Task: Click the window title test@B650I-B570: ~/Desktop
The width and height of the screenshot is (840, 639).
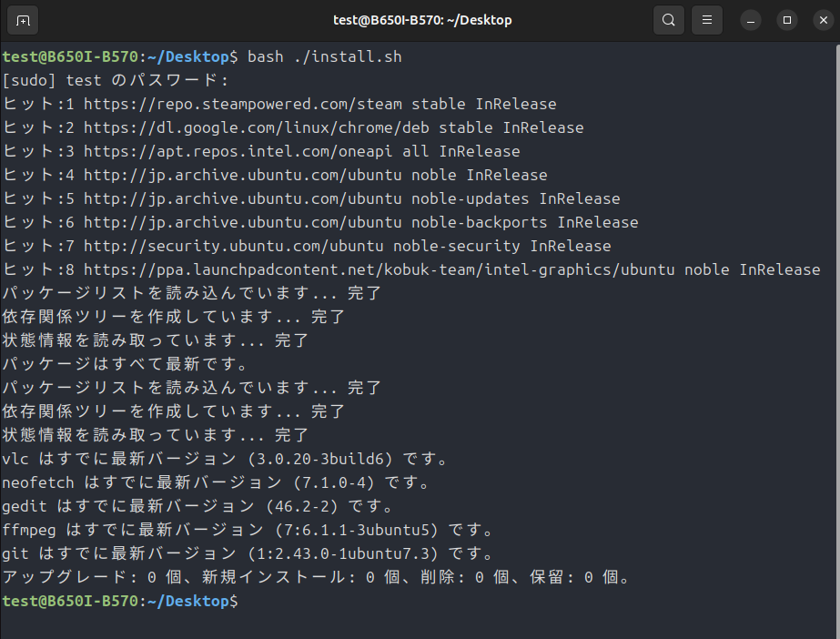Action: [422, 20]
